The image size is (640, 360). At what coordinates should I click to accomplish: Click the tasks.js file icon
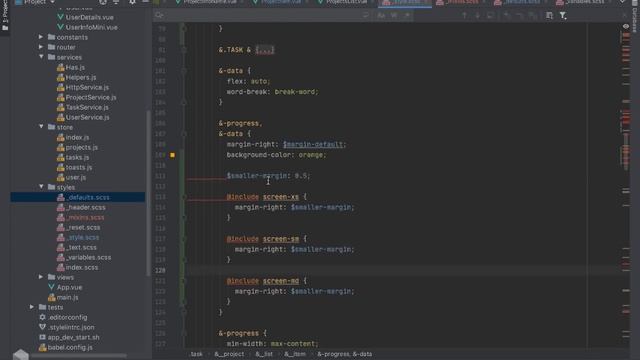(60, 157)
